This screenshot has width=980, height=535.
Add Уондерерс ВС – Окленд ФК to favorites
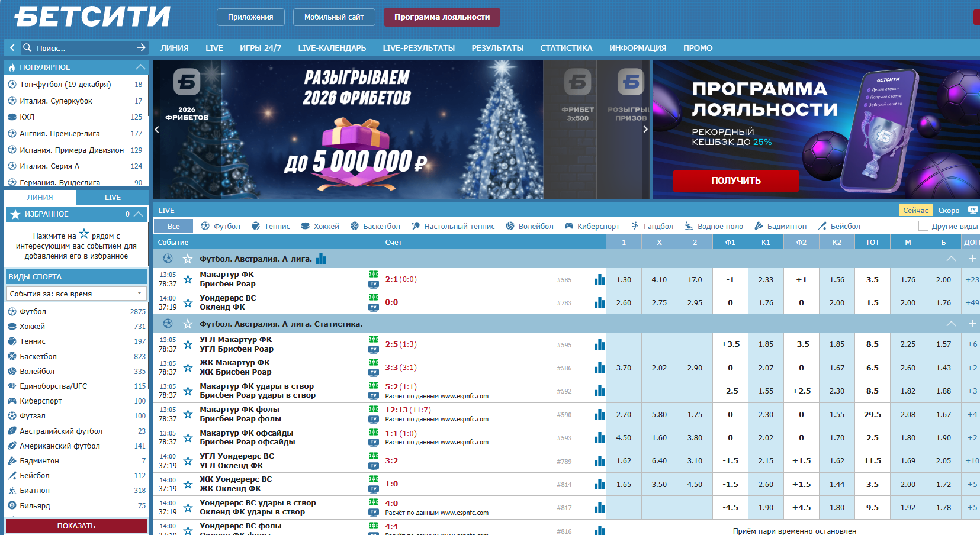click(x=188, y=303)
